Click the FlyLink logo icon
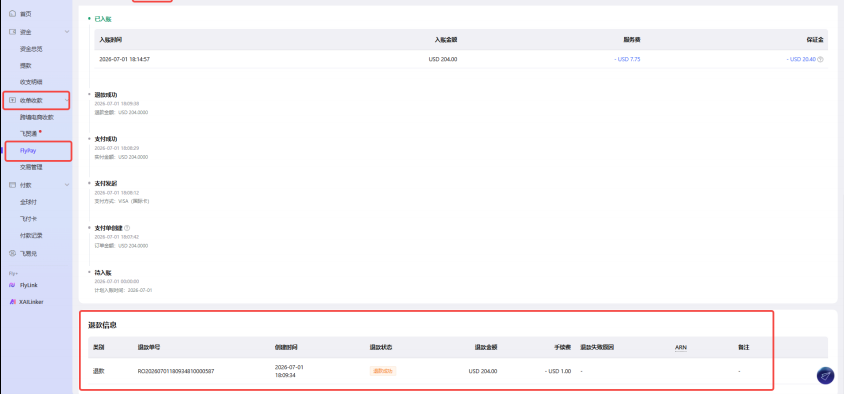 click(12, 285)
